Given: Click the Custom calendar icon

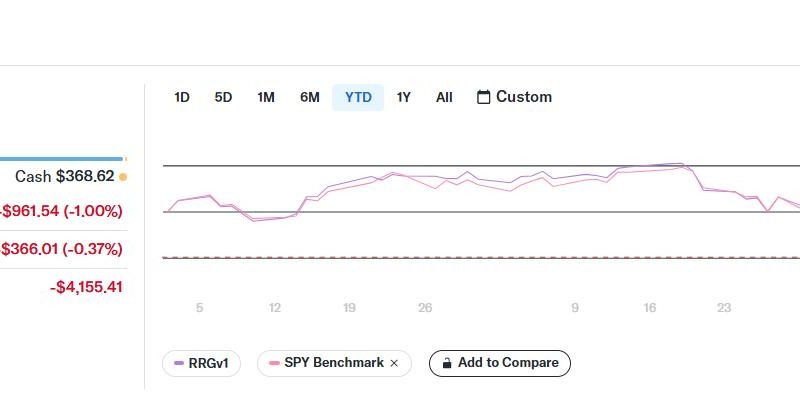Looking at the screenshot, I should pyautogui.click(x=483, y=97).
